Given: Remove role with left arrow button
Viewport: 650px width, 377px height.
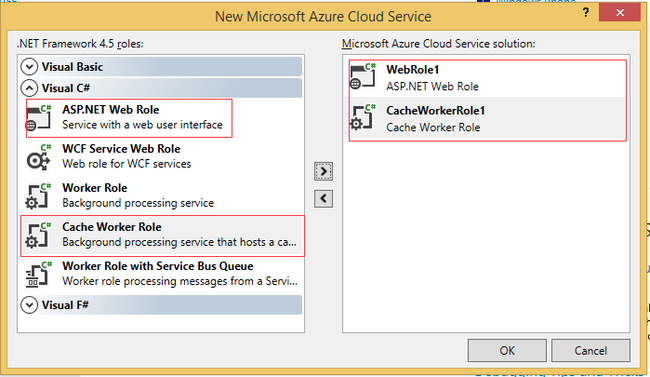Looking at the screenshot, I should (x=323, y=199).
